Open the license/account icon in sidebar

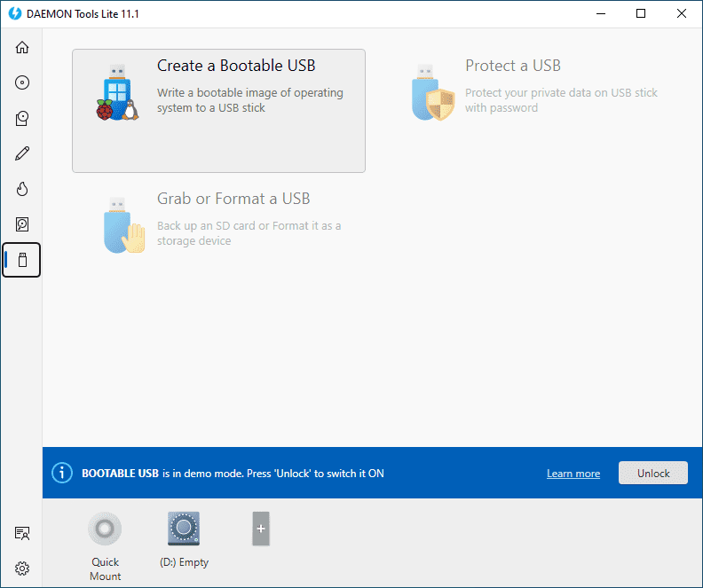(x=22, y=533)
